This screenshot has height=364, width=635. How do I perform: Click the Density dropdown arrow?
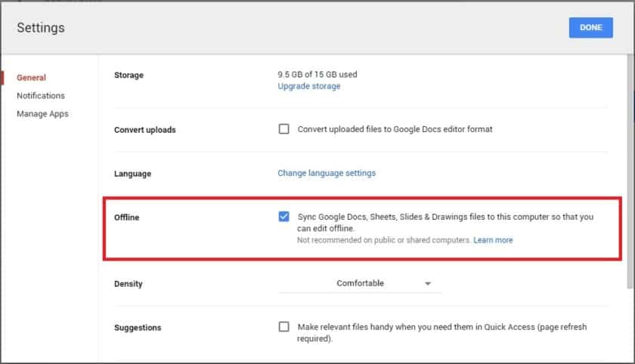428,284
